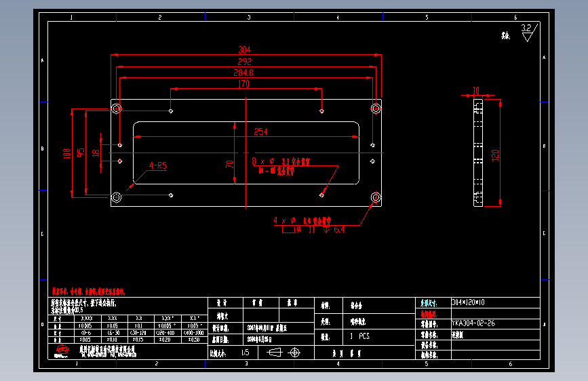Select the 1:5 scale value

246,353
